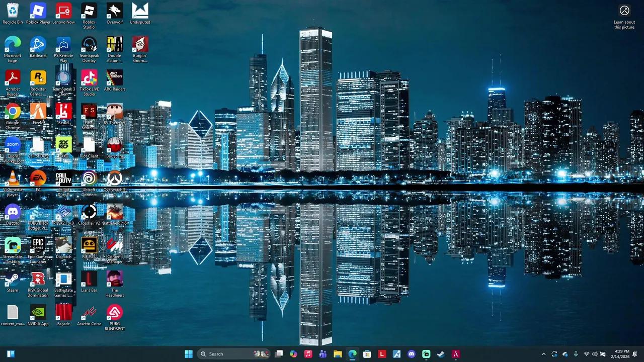Open the RV There Yet shortcut
644x362 pixels.
coord(114,115)
